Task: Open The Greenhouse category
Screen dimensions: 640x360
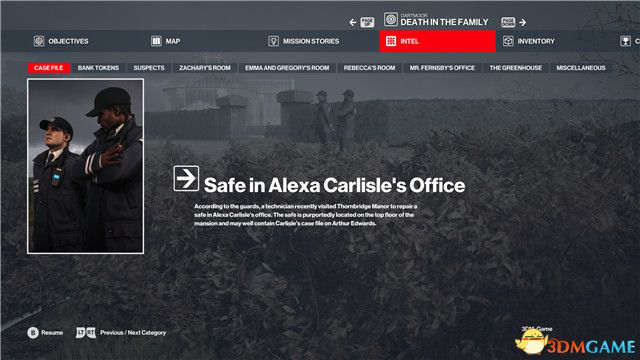Action: 516,68
